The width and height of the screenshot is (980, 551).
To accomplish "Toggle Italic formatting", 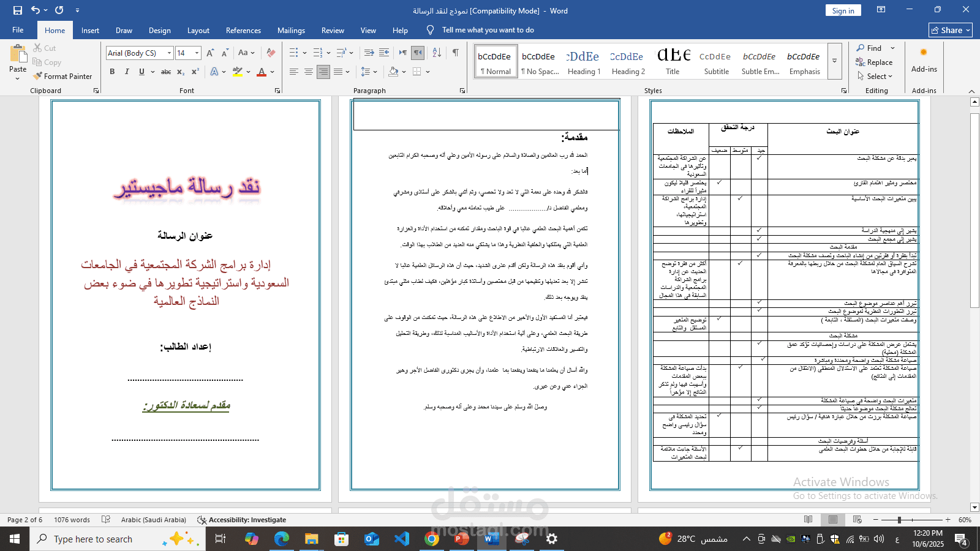I will pos(127,72).
